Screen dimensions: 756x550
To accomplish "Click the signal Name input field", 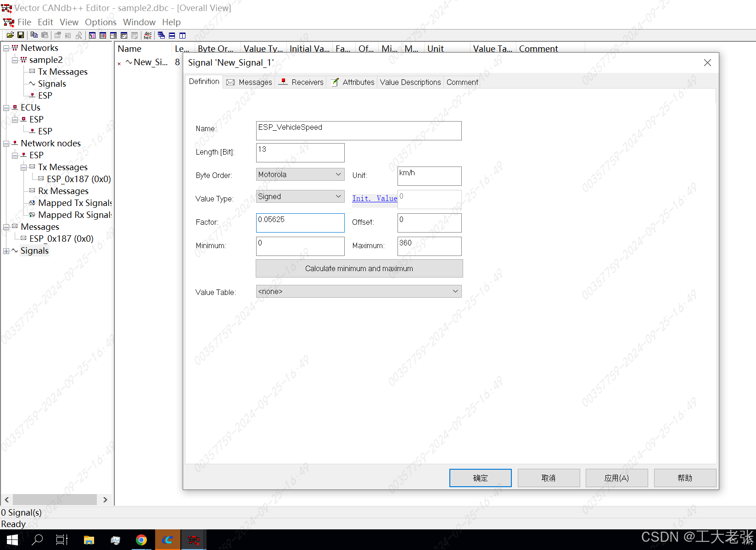I will click(358, 131).
